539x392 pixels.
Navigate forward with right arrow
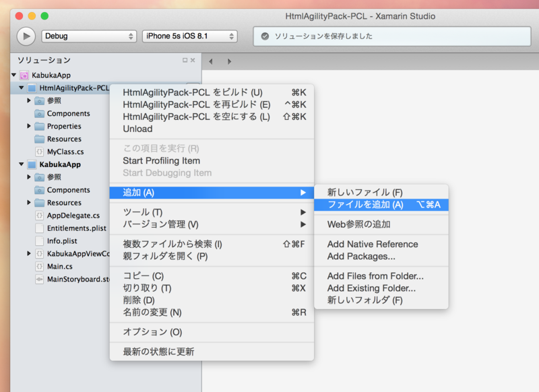point(229,61)
